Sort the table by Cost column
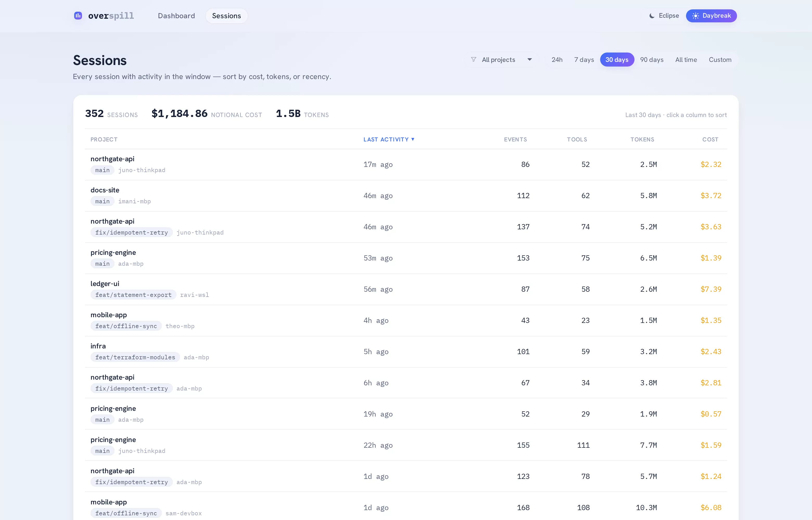This screenshot has height=520, width=812. pyautogui.click(x=710, y=139)
